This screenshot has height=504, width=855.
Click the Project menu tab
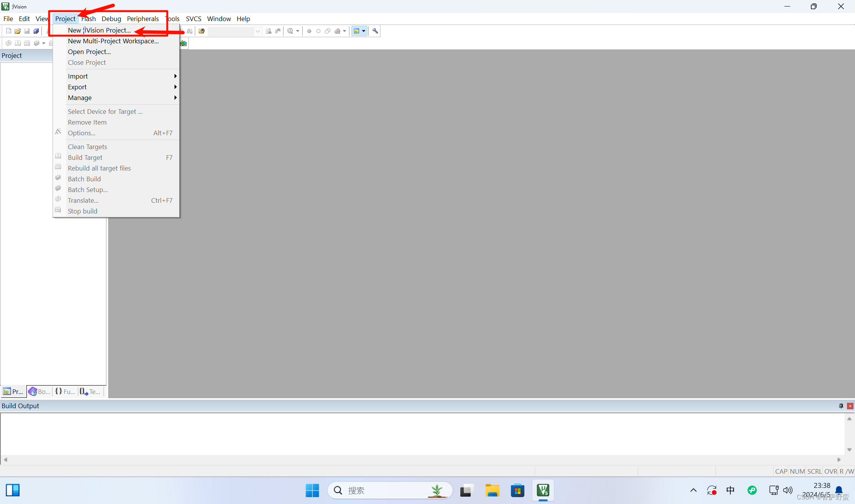coord(65,18)
